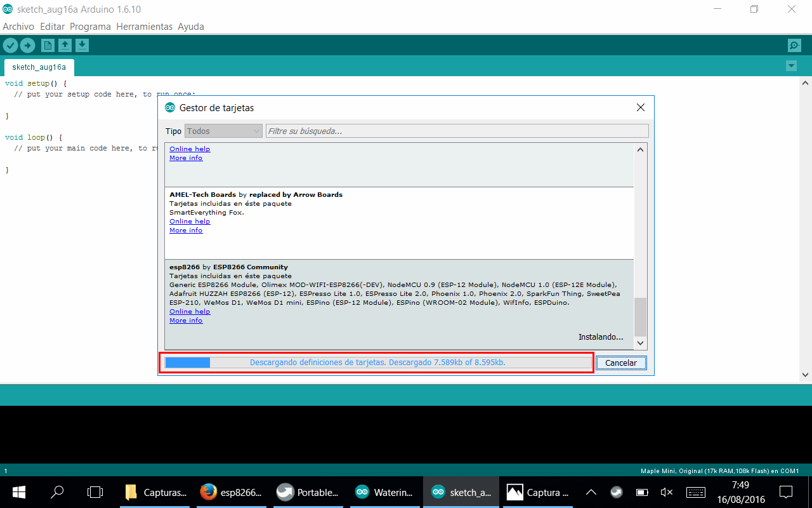This screenshot has width=812, height=508.
Task: Click the Open sketch icon
Action: pos(65,45)
